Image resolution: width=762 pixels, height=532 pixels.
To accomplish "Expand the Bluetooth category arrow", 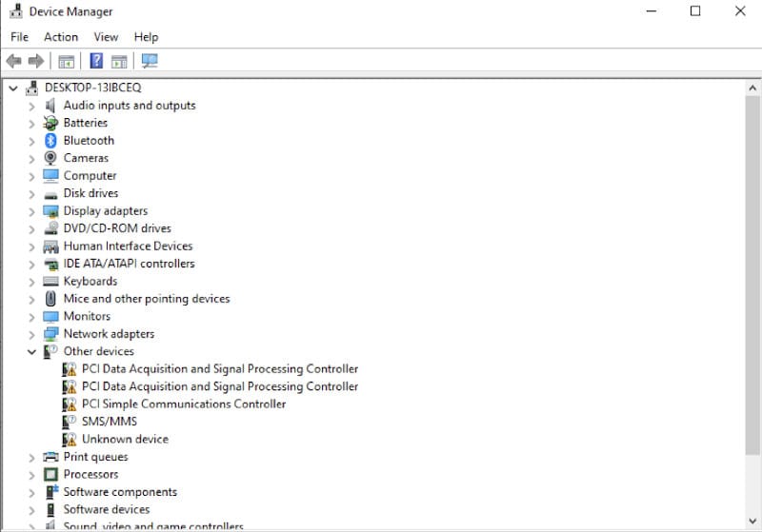I will coord(32,141).
